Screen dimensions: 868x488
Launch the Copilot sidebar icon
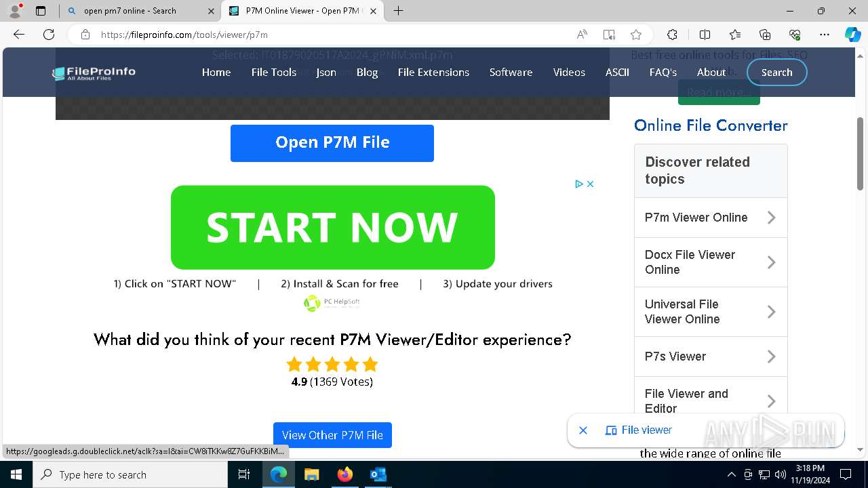pos(852,35)
